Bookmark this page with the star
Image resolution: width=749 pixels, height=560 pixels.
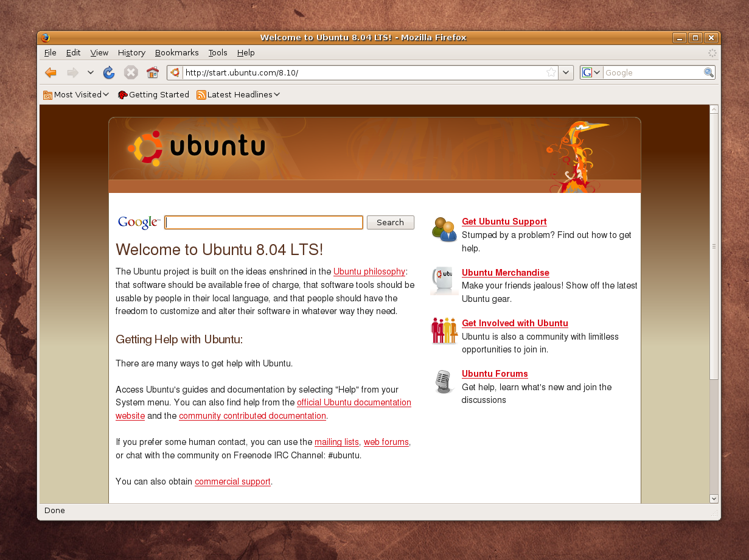click(x=551, y=72)
